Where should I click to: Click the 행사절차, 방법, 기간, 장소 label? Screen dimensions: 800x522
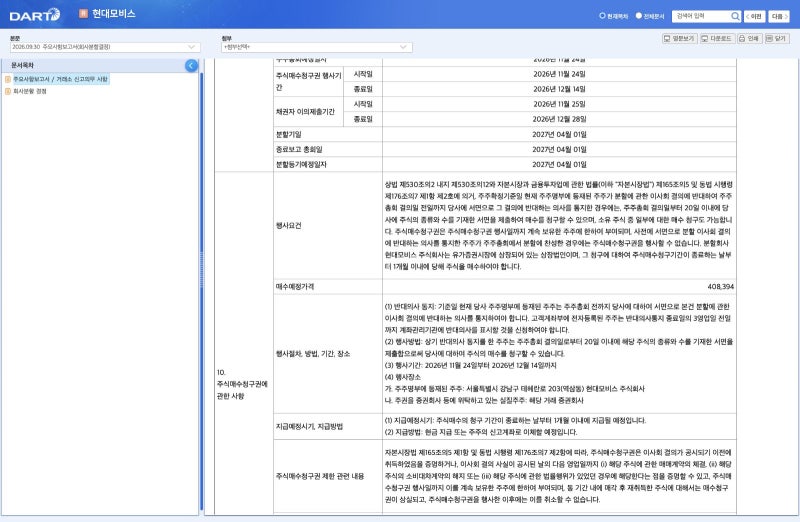[x=313, y=354]
